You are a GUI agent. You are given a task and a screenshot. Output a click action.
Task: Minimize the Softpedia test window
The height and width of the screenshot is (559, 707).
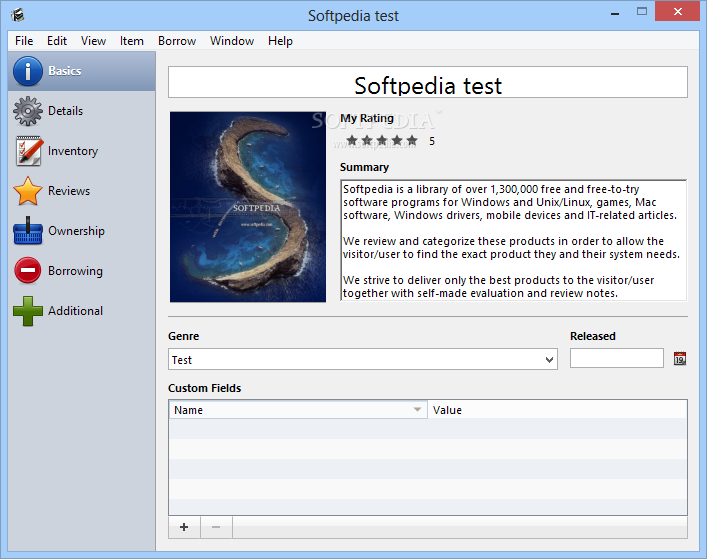point(615,14)
